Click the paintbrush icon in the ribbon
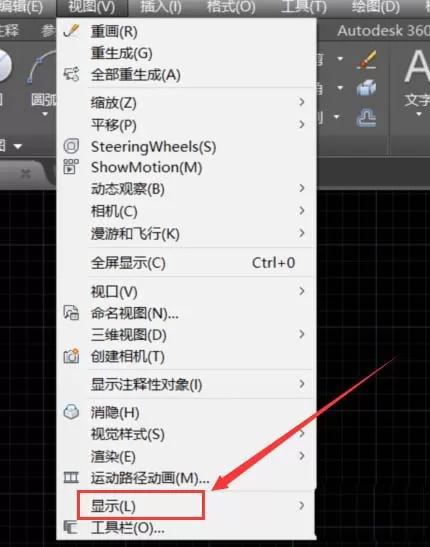The width and height of the screenshot is (430, 547). pyautogui.click(x=367, y=59)
